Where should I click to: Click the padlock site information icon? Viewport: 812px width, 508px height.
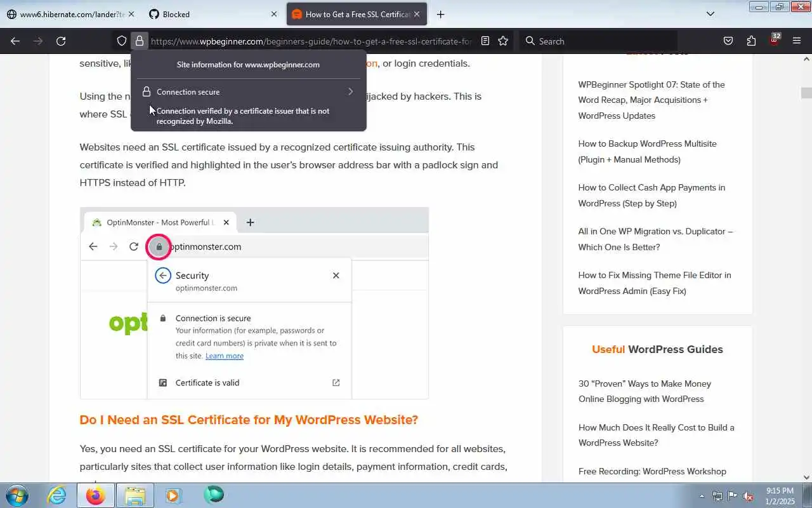pyautogui.click(x=139, y=41)
